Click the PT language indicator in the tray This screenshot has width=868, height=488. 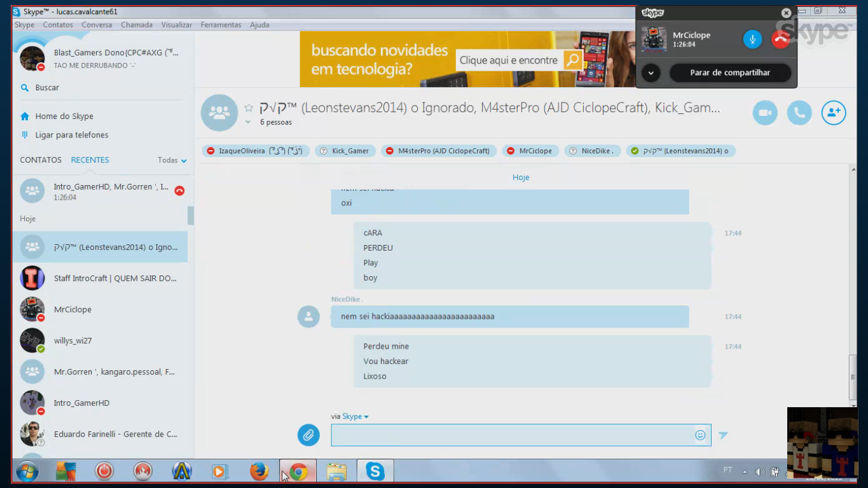click(727, 470)
